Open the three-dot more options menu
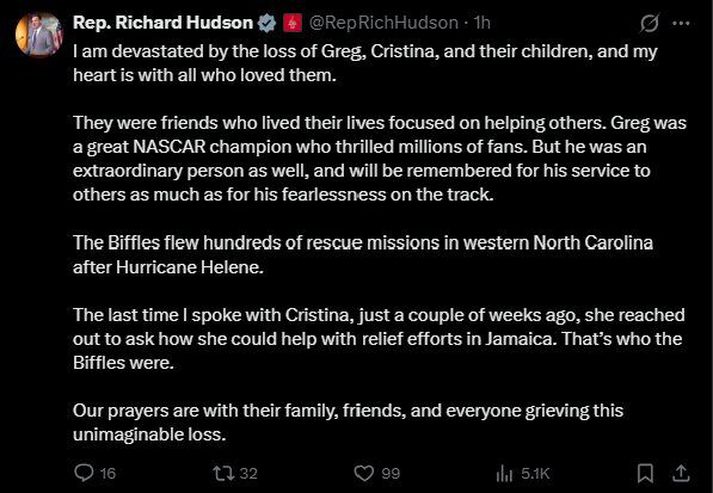This screenshot has width=713, height=493. click(681, 22)
